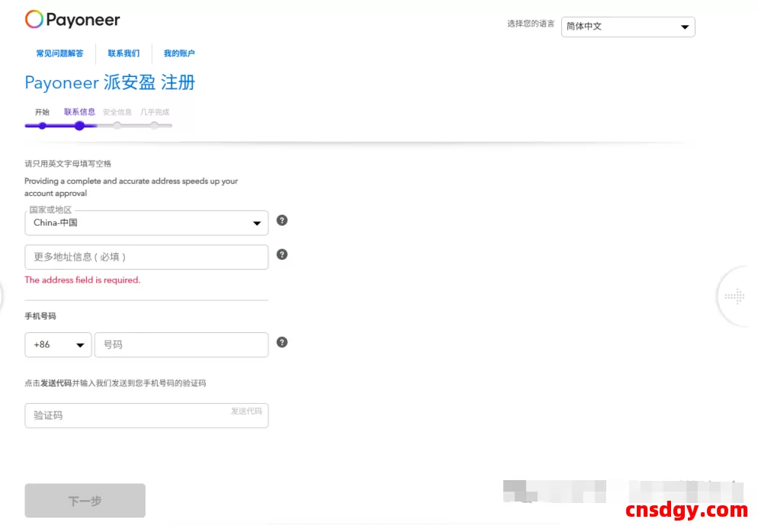Image resolution: width=758 pixels, height=532 pixels.
Task: Open the 简体中文 language dropdown
Action: coord(627,27)
